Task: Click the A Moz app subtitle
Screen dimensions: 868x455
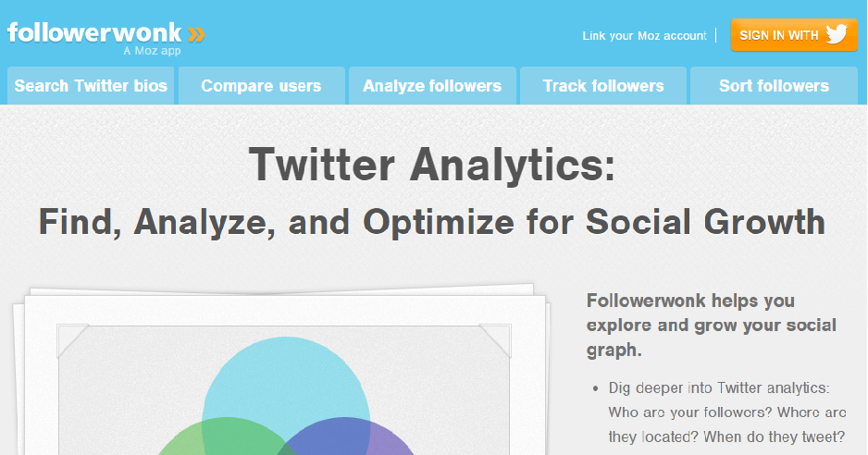Action: pos(153,51)
